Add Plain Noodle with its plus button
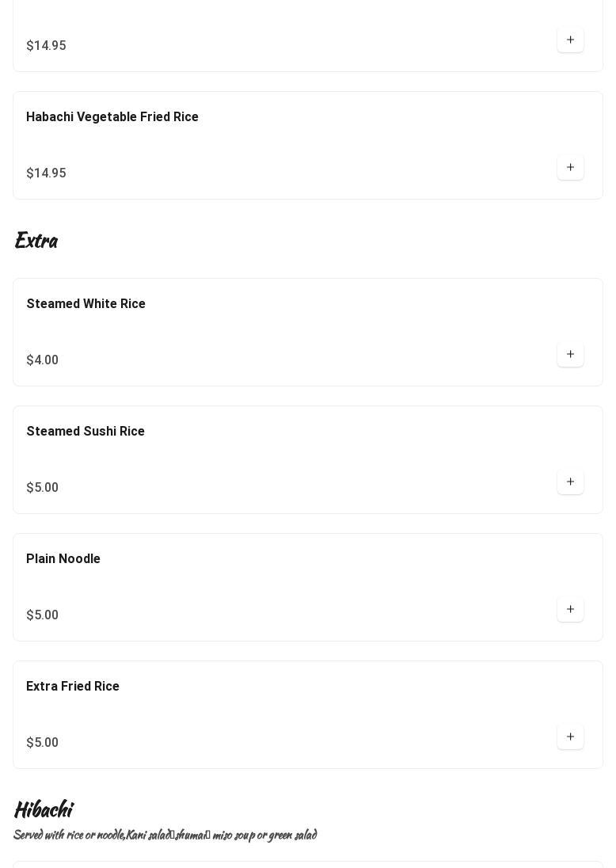 (x=570, y=609)
